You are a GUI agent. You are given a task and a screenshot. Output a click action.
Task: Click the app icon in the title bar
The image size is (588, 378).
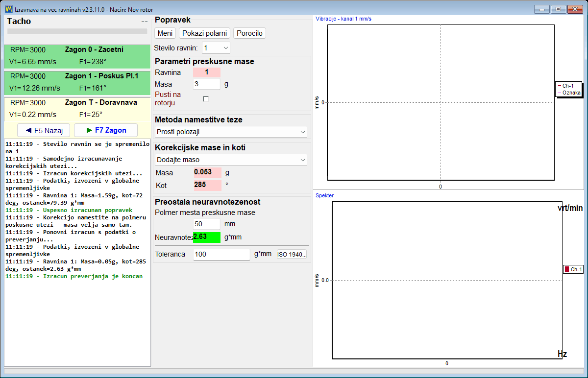(x=8, y=9)
